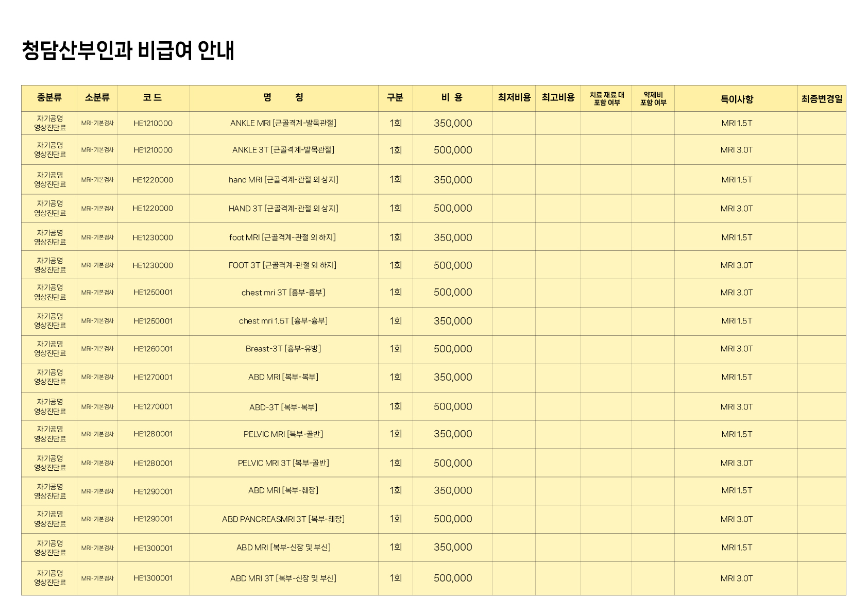This screenshot has height=614, width=868.
Task: Select 1회 in the foot MRI row
Action: click(396, 237)
